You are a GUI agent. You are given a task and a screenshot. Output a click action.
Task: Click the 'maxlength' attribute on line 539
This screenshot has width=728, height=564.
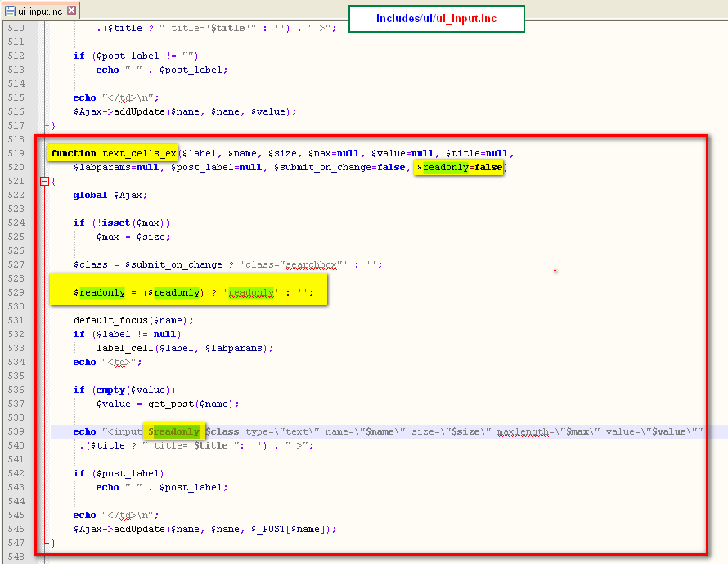tap(523, 431)
